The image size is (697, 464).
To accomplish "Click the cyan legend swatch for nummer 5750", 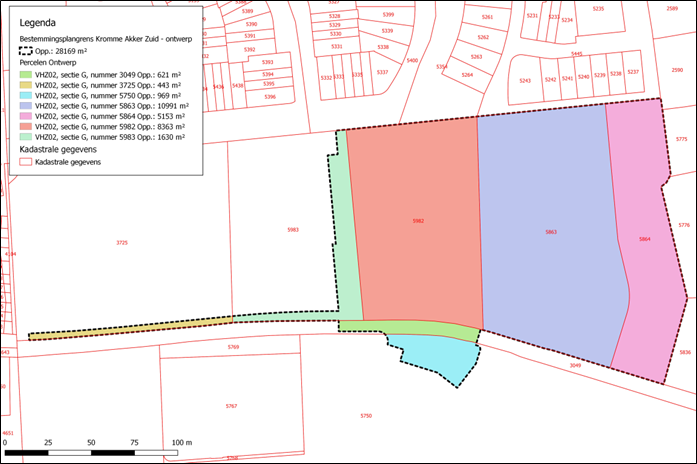I will click(26, 95).
